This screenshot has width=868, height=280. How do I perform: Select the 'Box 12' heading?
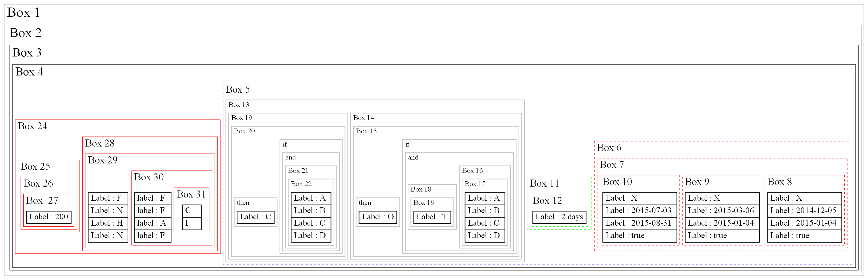tap(547, 201)
